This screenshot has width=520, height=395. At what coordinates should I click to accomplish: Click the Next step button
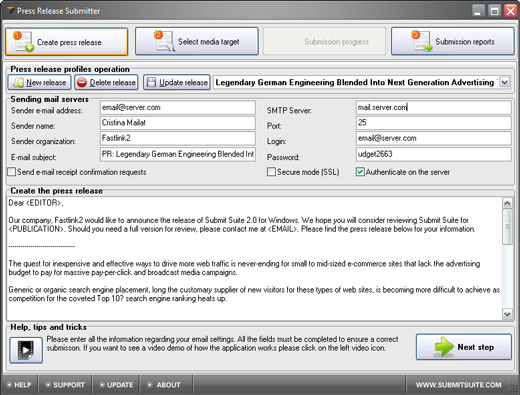click(464, 347)
